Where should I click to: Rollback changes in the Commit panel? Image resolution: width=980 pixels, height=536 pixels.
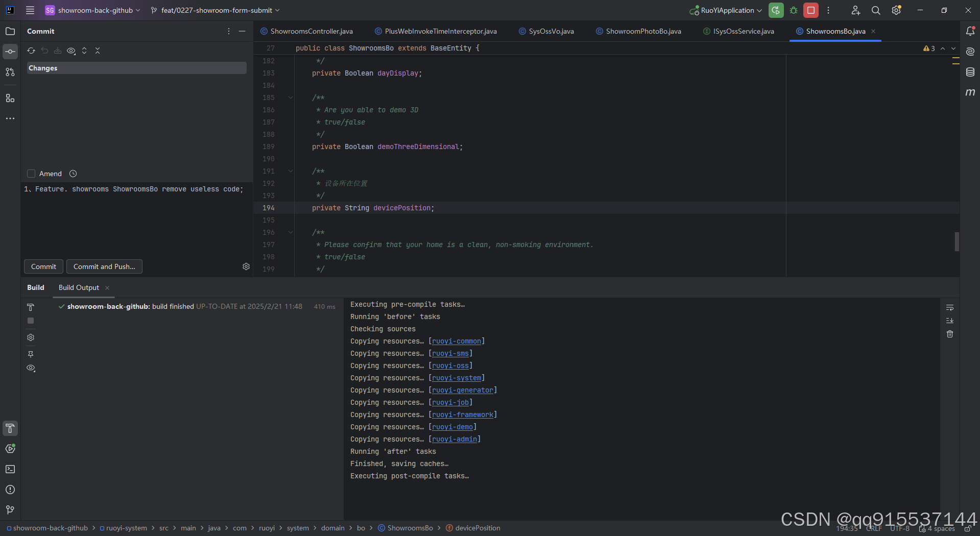(x=44, y=51)
